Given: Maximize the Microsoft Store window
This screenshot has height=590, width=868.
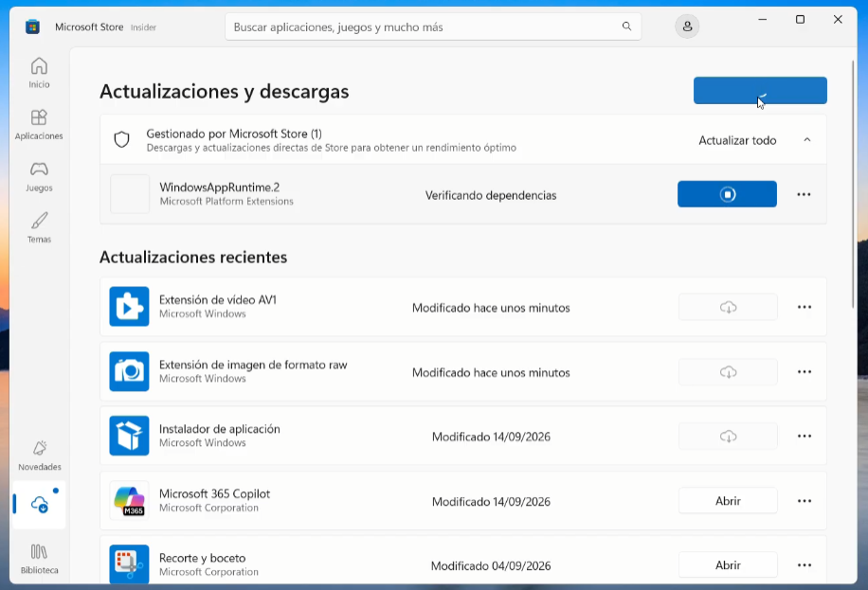Looking at the screenshot, I should click(x=800, y=19).
